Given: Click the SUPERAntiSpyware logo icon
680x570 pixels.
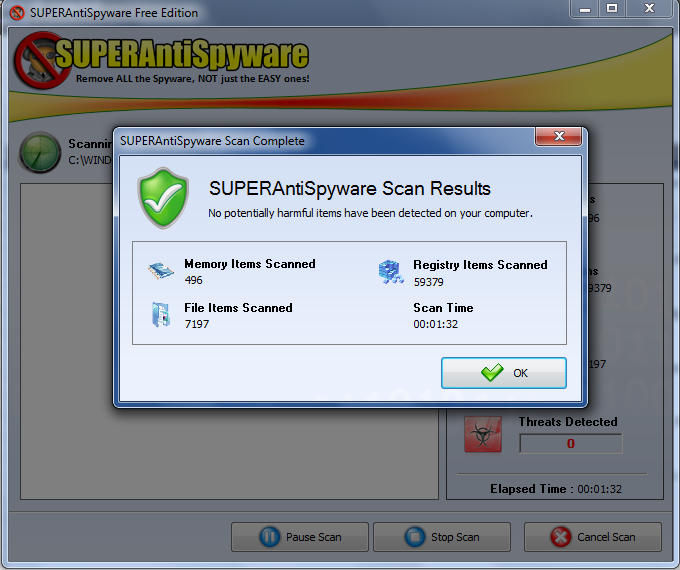Looking at the screenshot, I should (x=40, y=60).
